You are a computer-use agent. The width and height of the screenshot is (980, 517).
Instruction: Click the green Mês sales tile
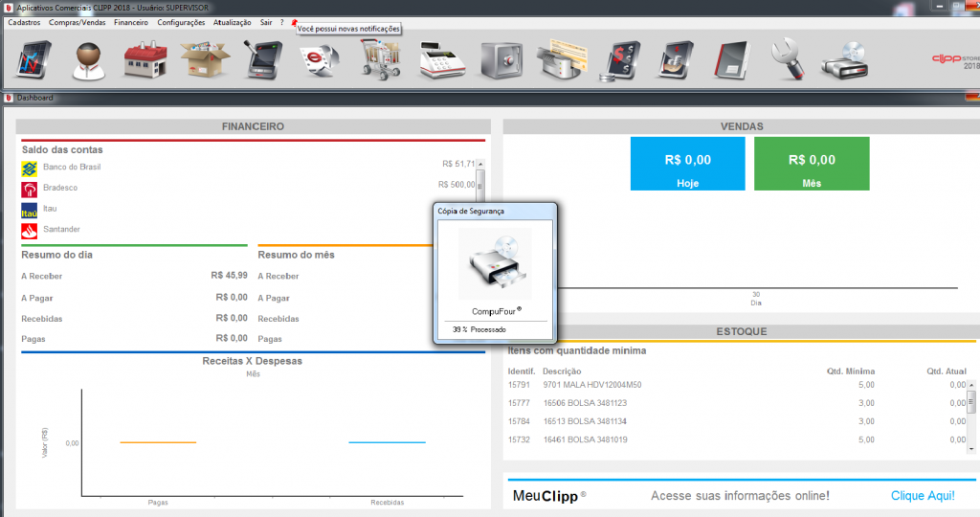pos(812,164)
